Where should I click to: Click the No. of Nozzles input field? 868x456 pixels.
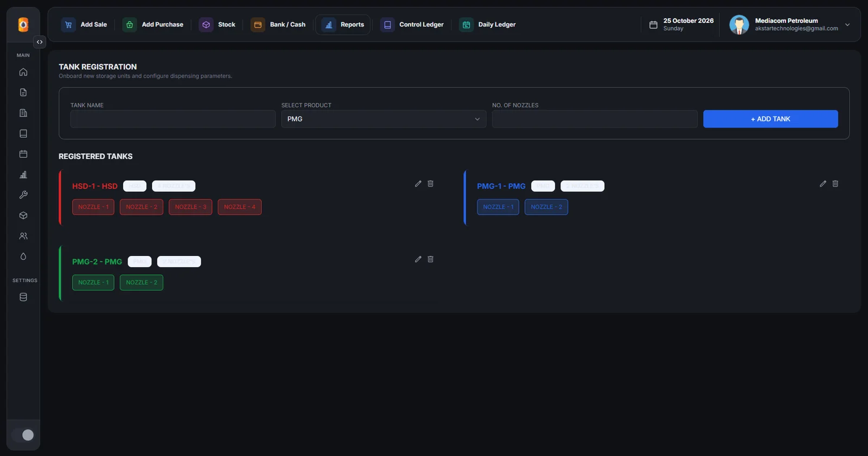tap(595, 119)
